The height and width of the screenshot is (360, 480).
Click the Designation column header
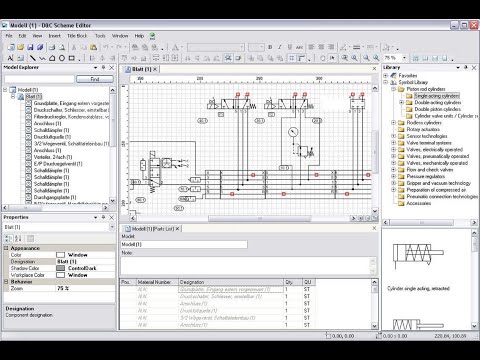[x=231, y=282]
